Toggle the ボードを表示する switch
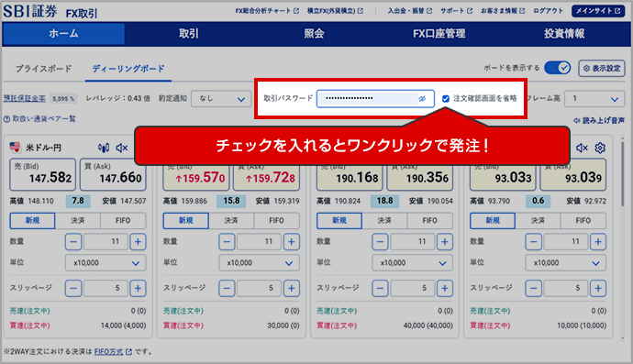The height and width of the screenshot is (364, 633). (x=557, y=68)
